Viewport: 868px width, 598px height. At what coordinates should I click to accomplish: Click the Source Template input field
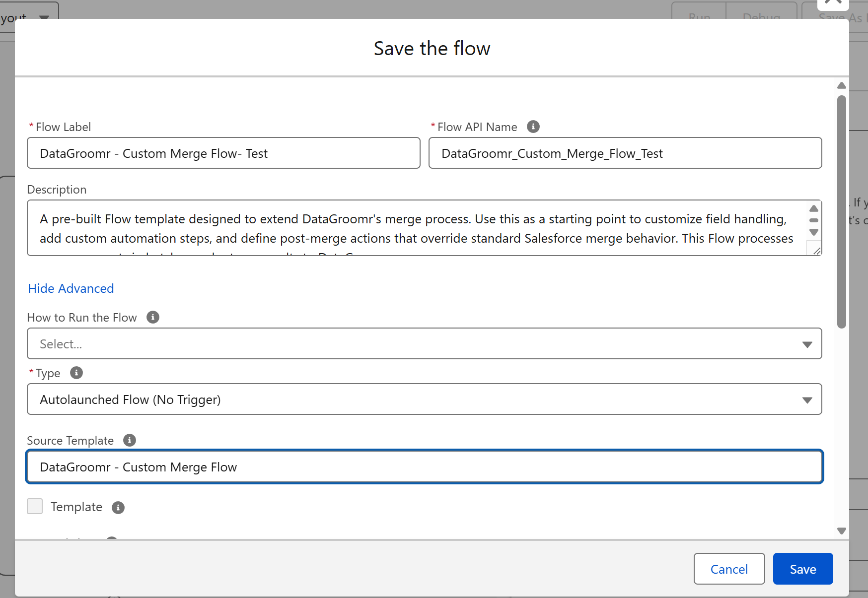click(424, 467)
